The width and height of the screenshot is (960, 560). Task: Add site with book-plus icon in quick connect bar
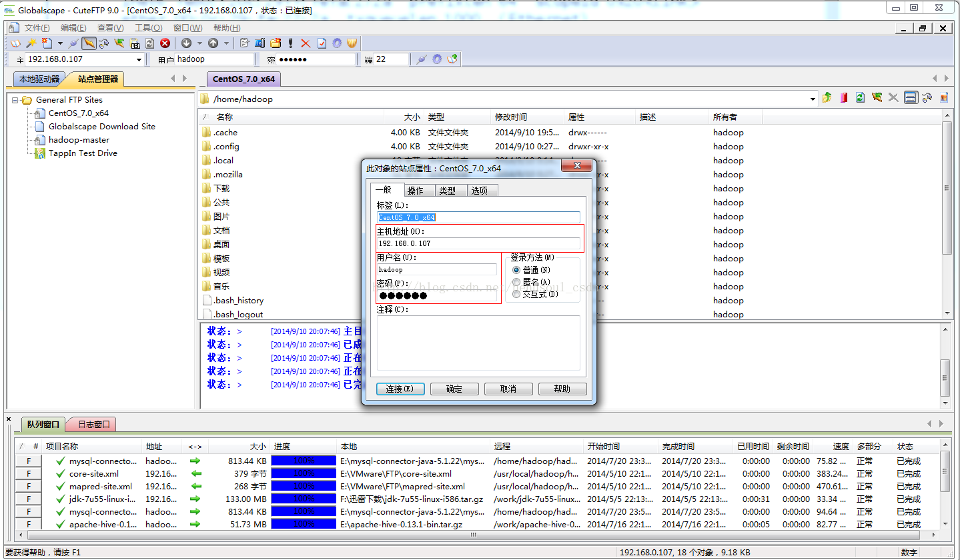coord(452,59)
